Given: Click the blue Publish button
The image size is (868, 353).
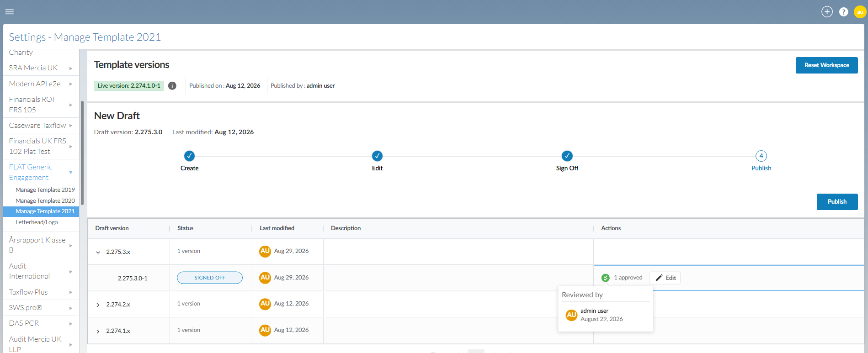Looking at the screenshot, I should (837, 202).
